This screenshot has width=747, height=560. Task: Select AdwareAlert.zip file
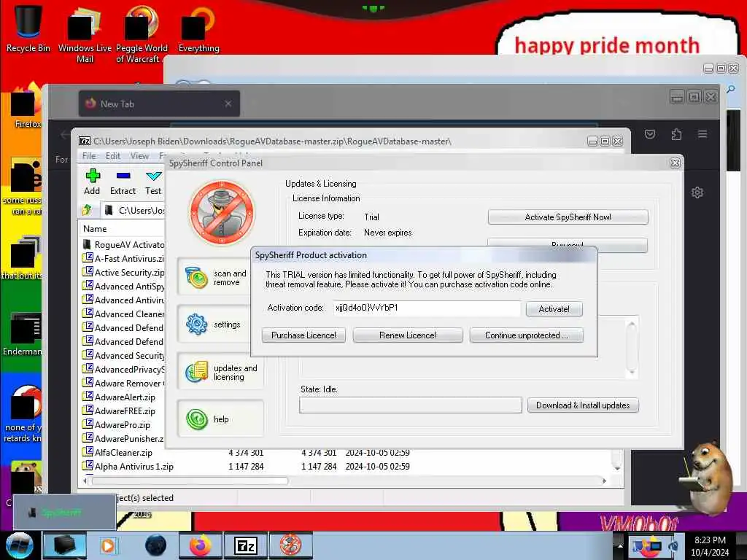pyautogui.click(x=119, y=397)
